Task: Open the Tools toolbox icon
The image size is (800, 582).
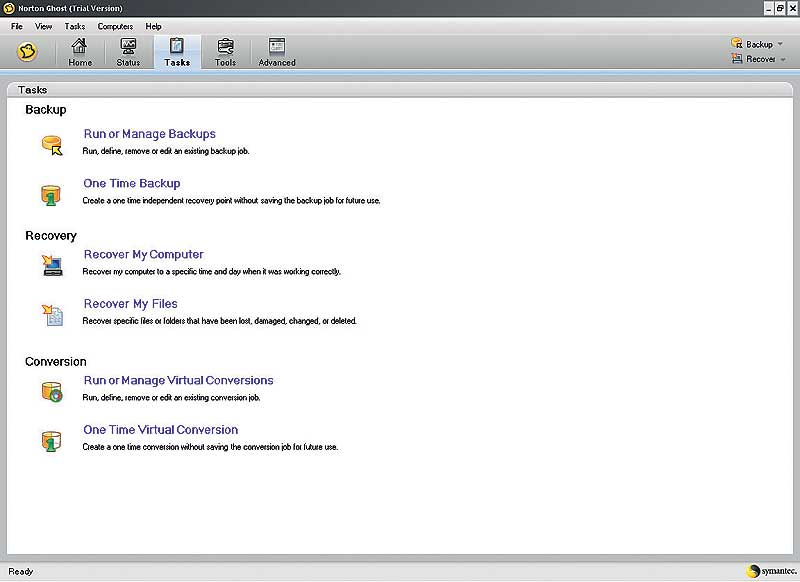Action: [x=225, y=46]
